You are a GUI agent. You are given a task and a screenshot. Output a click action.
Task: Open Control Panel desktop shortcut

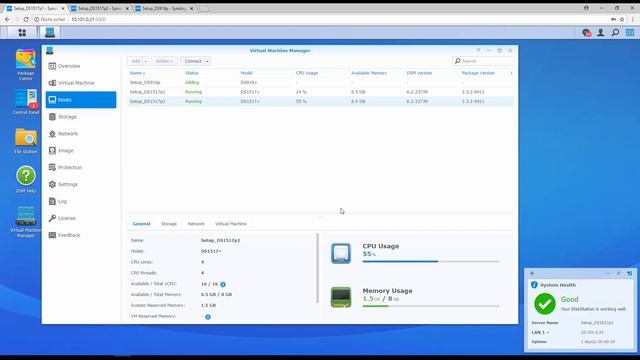click(x=25, y=102)
